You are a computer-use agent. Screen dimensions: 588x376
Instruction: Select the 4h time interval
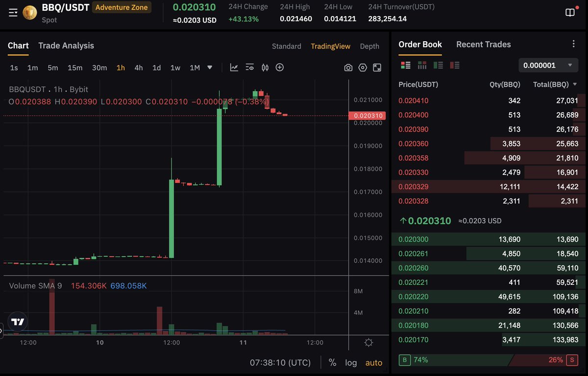[x=139, y=68]
